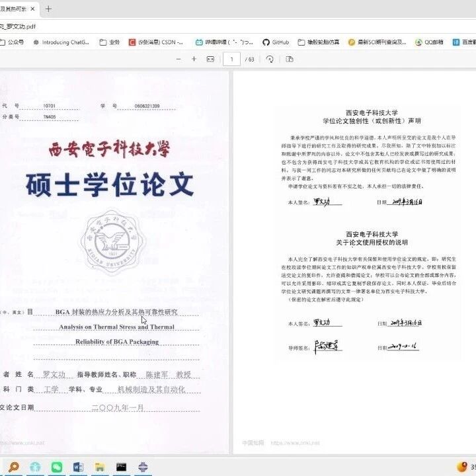Click the author name 罗文功 on cover

click(54, 374)
